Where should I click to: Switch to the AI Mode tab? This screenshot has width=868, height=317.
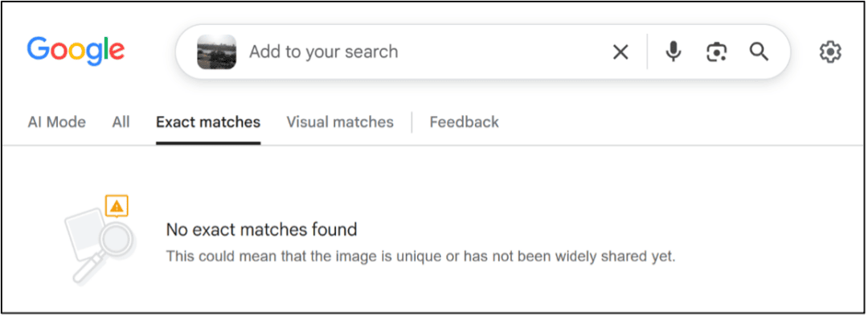[x=57, y=122]
